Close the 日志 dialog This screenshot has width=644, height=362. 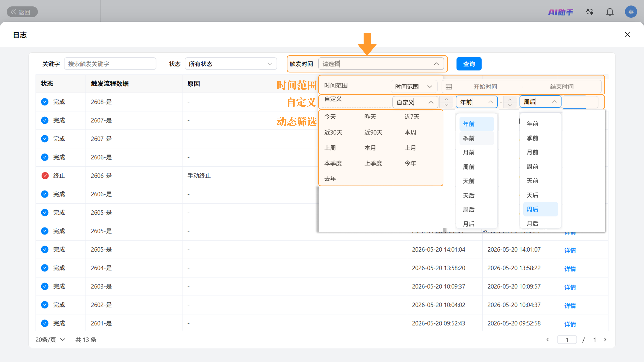pyautogui.click(x=627, y=35)
